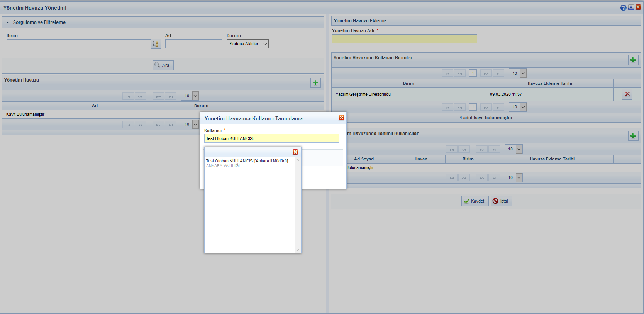644x314 pixels.
Task: Open the Durum dropdown showing Sadece Aktifler
Action: click(247, 44)
